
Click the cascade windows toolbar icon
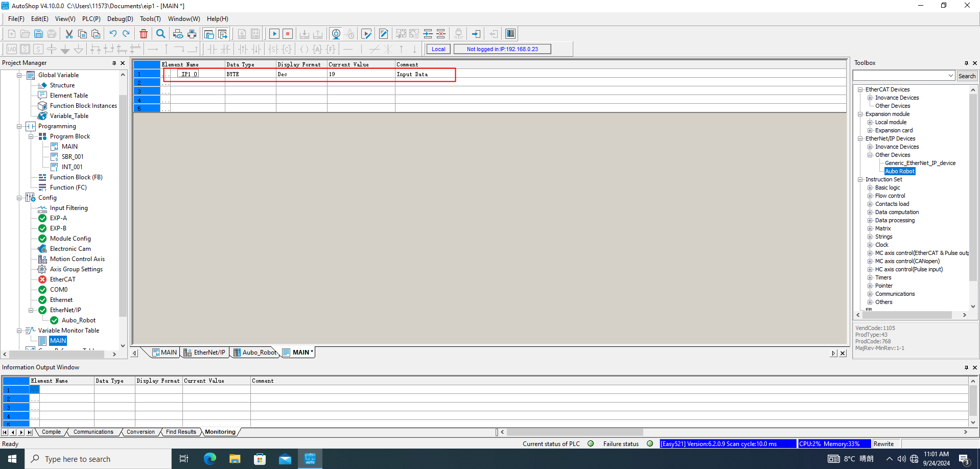tap(209, 34)
